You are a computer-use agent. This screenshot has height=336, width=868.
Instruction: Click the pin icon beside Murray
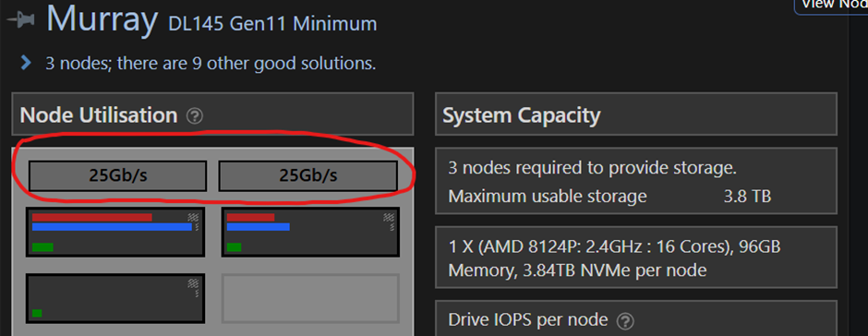pyautogui.click(x=20, y=19)
